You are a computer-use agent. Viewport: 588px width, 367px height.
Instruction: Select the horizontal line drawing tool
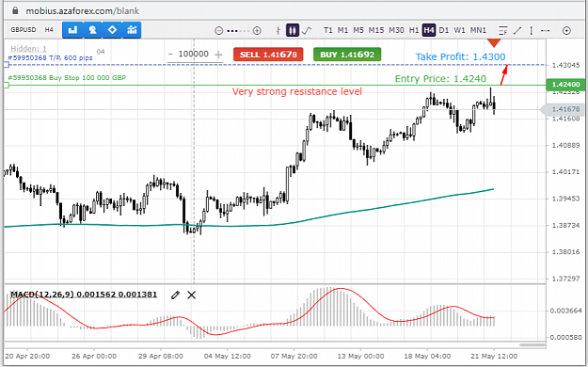546,30
